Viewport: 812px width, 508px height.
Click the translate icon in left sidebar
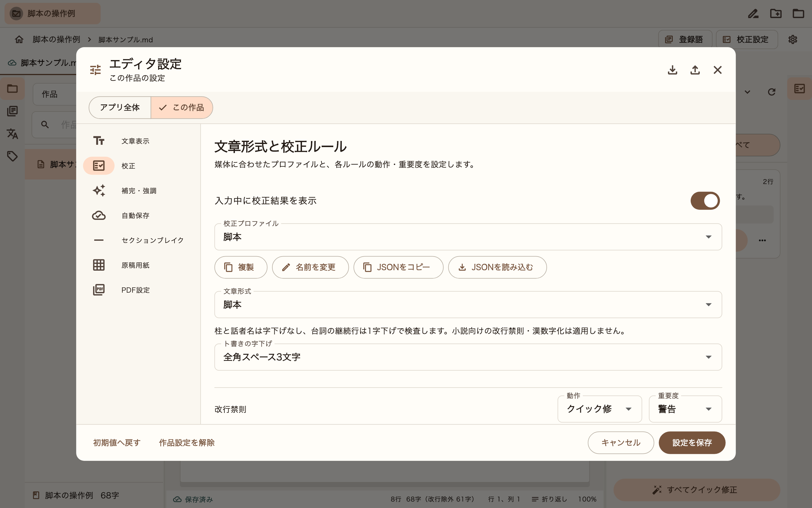(12, 133)
